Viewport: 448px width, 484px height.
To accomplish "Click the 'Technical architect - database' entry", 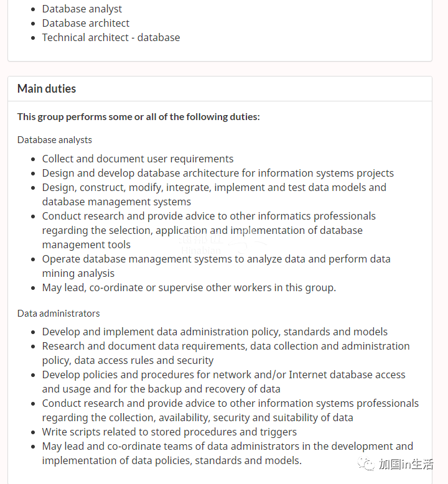I will click(x=111, y=38).
